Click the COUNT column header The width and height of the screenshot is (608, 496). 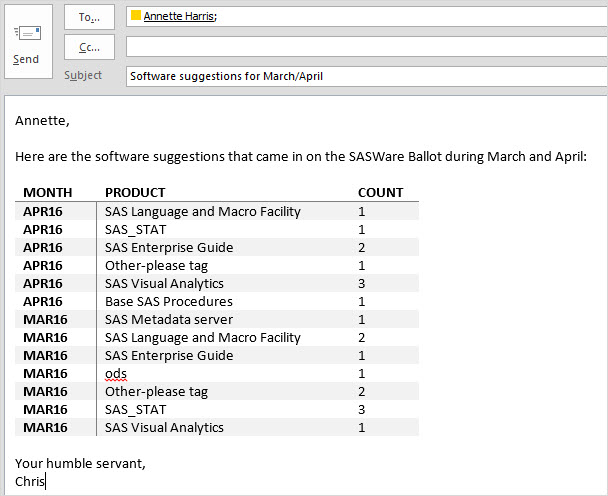(380, 192)
